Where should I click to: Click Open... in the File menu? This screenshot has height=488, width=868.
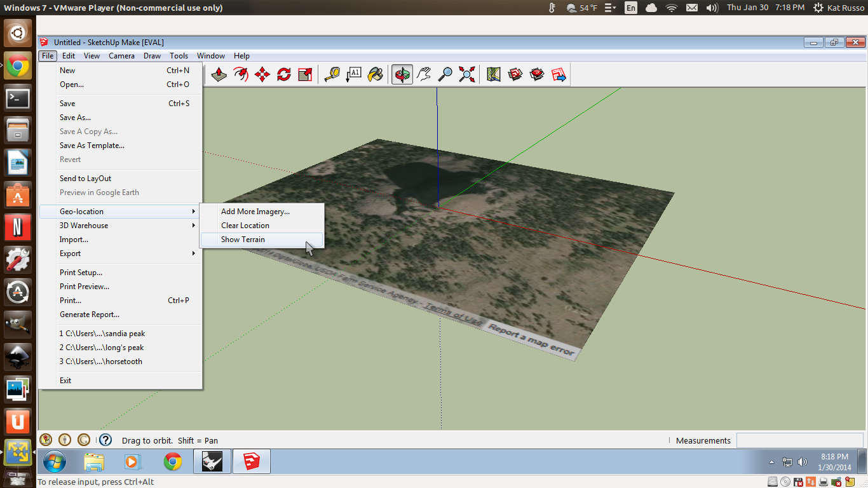point(119,85)
